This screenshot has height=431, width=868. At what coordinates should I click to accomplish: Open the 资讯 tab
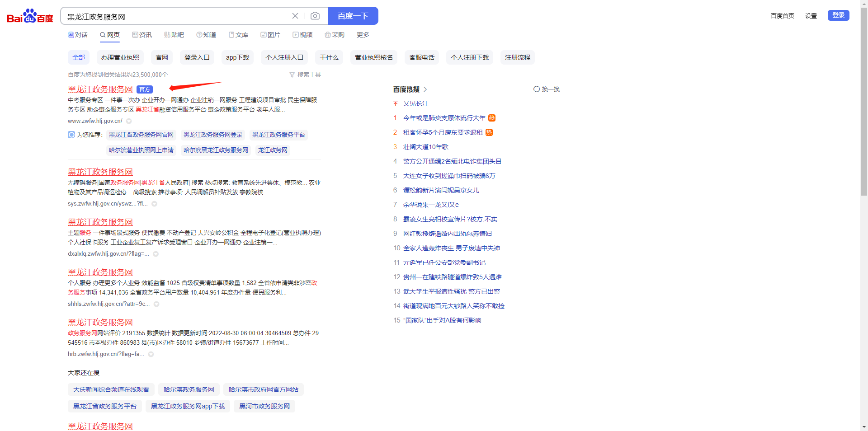click(142, 35)
